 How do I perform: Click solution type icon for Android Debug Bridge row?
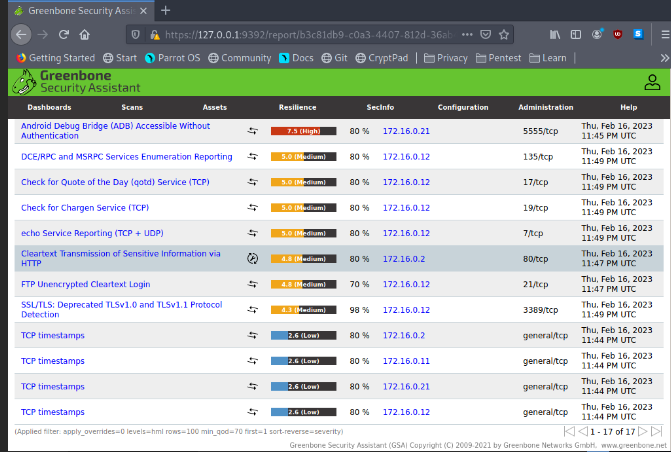point(253,131)
